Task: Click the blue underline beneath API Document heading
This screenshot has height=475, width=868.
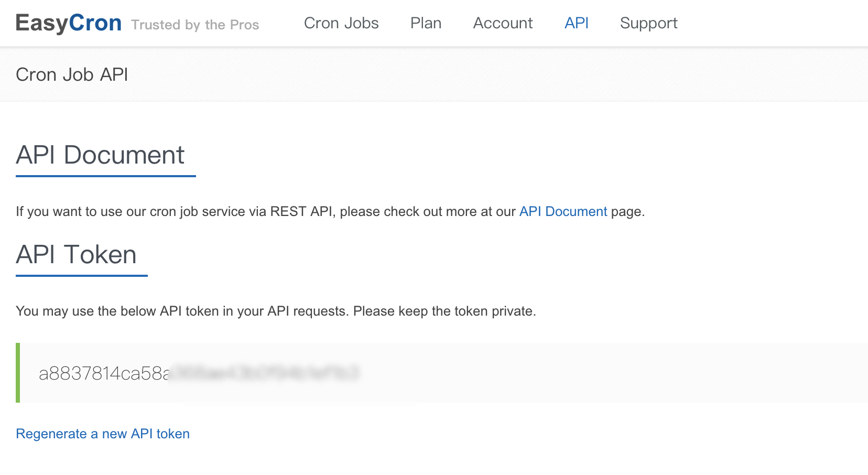Action: (106, 176)
